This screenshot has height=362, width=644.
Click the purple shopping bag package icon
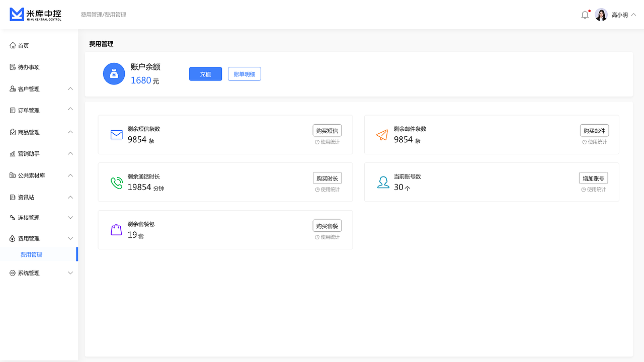click(116, 230)
